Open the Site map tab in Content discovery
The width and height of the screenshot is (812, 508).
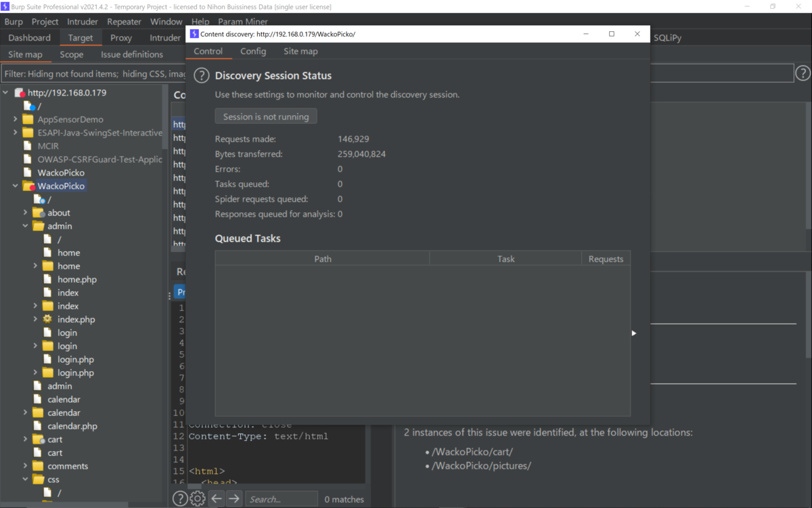(x=300, y=51)
